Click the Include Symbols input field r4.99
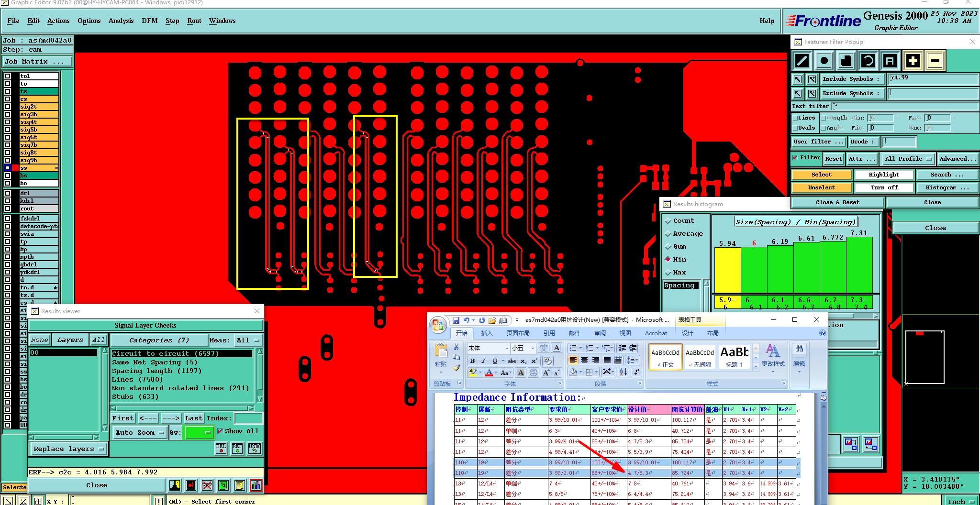The width and height of the screenshot is (980, 505). pyautogui.click(x=933, y=79)
